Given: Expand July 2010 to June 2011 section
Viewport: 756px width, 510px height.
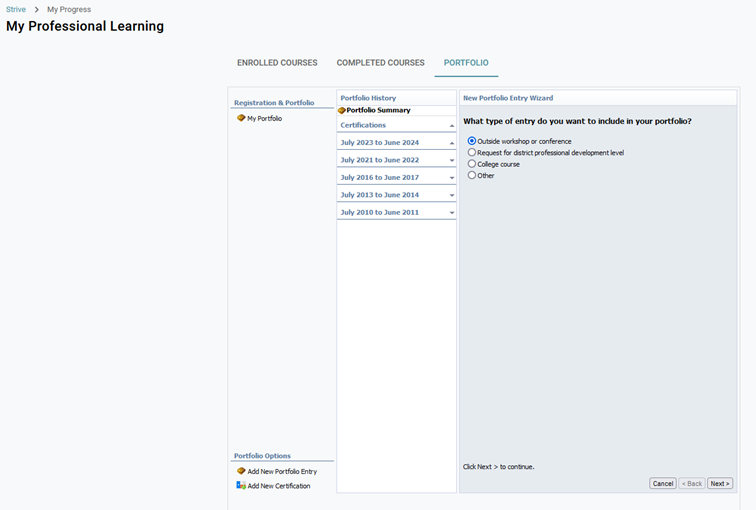Looking at the screenshot, I should click(452, 213).
